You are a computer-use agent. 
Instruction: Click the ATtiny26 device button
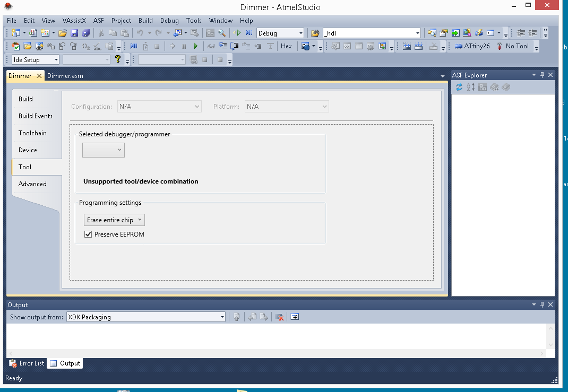point(472,46)
